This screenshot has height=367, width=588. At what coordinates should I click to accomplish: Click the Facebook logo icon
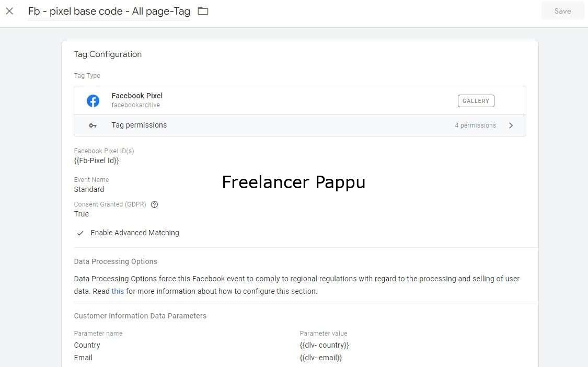93,100
